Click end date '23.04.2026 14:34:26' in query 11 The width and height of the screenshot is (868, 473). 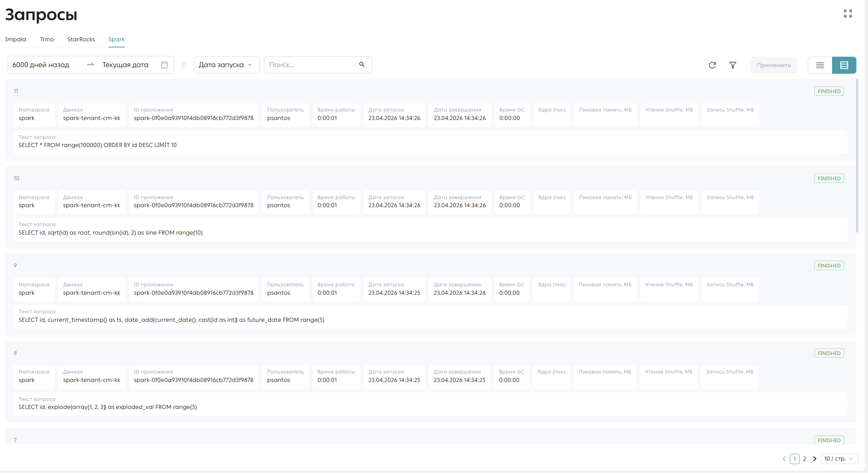coord(460,118)
